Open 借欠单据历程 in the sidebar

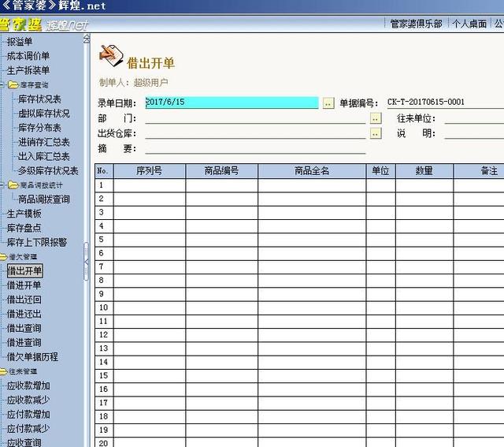32,357
